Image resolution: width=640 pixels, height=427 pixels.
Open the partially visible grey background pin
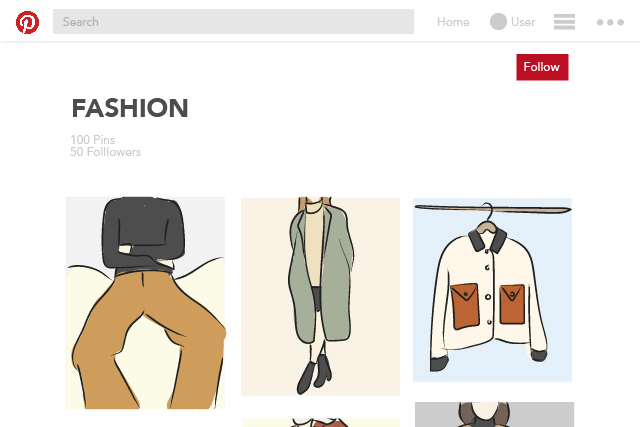[x=494, y=414]
